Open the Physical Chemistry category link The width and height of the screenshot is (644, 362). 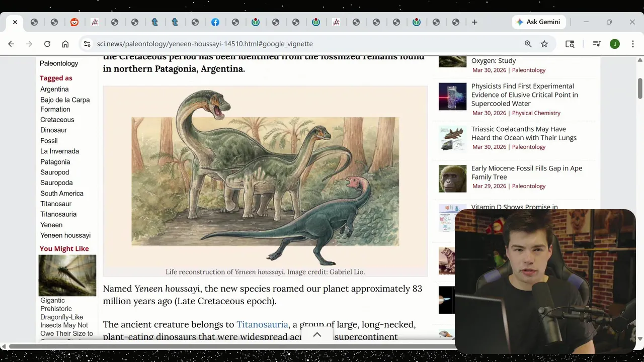click(536, 113)
